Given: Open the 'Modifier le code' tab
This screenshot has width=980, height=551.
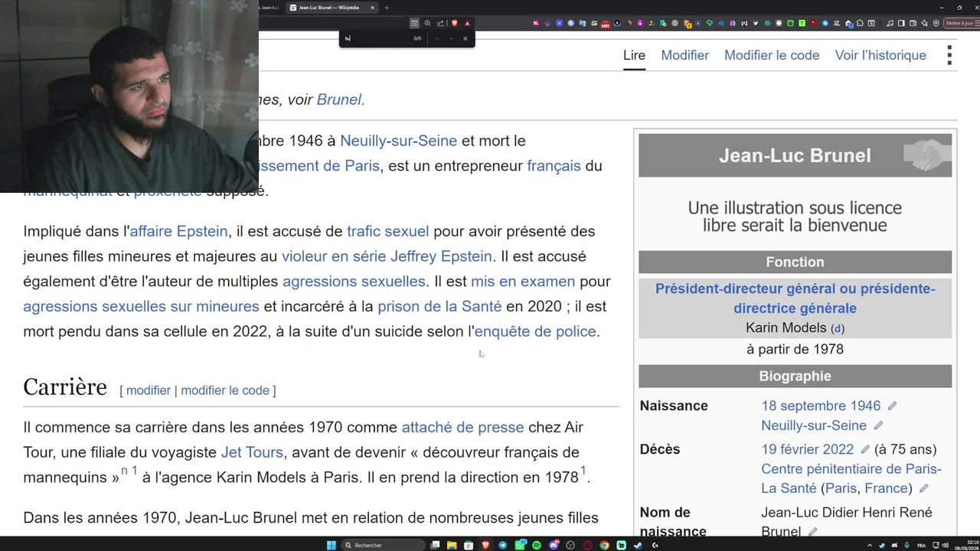Looking at the screenshot, I should click(x=772, y=55).
